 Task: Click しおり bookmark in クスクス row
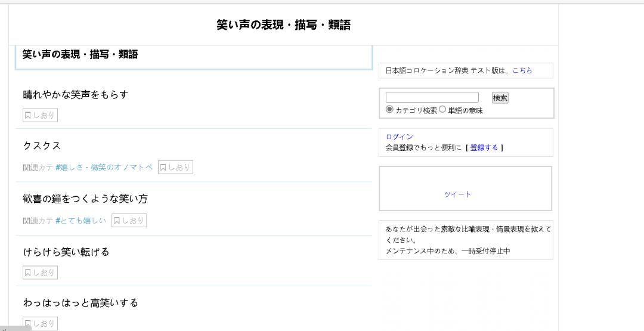(x=175, y=167)
